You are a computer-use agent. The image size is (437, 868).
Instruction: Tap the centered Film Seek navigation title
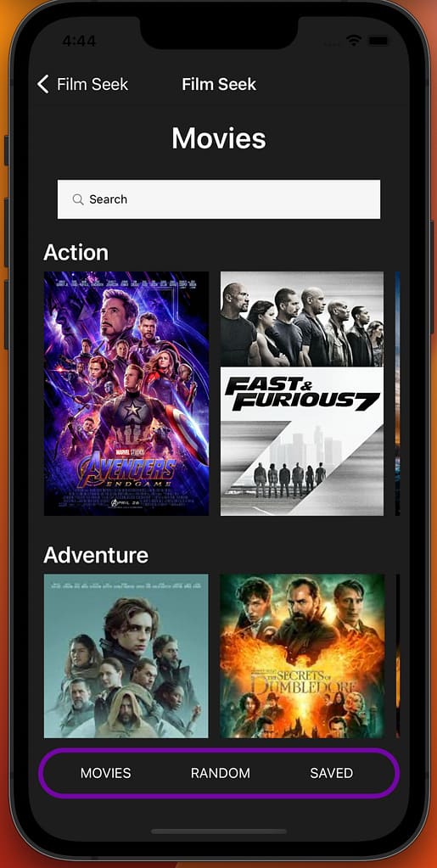pyautogui.click(x=219, y=84)
